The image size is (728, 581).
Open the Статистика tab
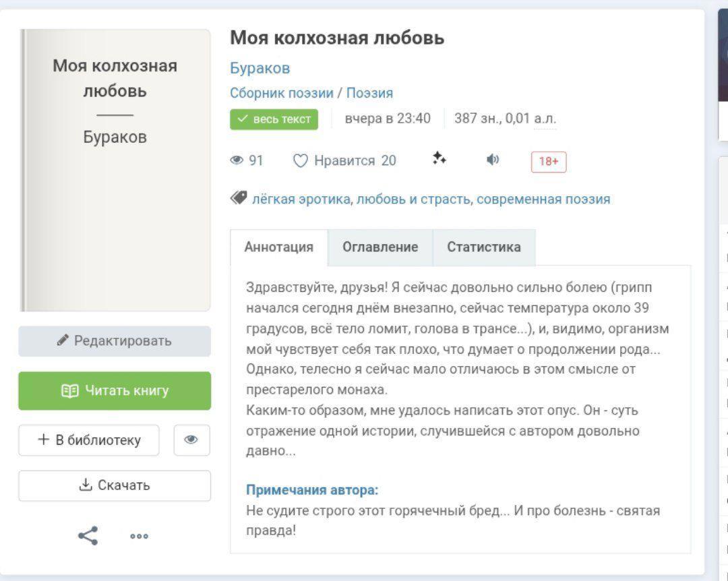(x=484, y=247)
